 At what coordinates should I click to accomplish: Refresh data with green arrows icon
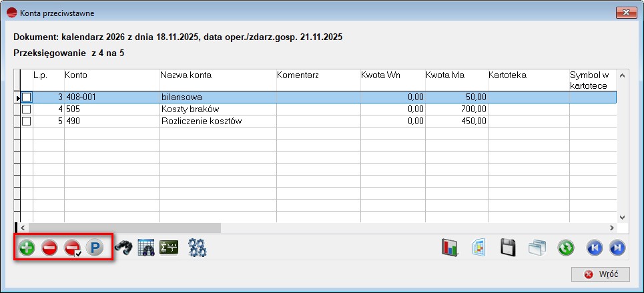566,248
